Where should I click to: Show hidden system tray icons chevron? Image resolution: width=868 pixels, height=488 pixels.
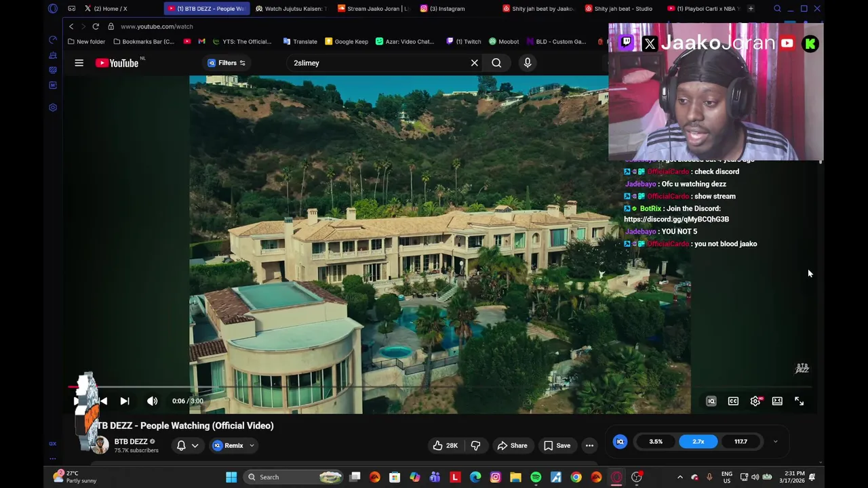pos(680,477)
